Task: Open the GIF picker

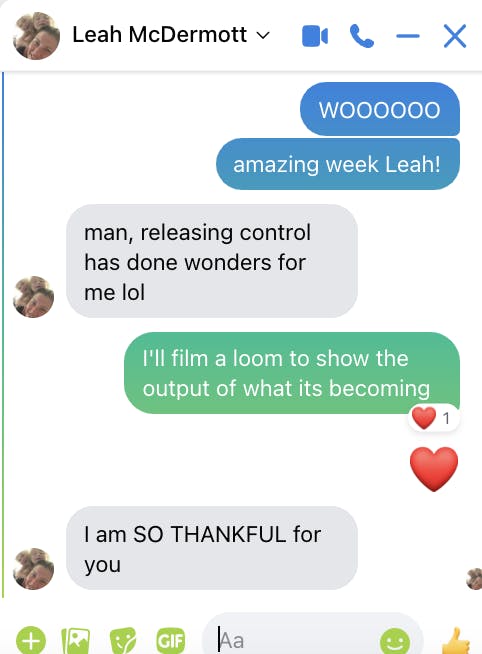Action: [x=171, y=640]
